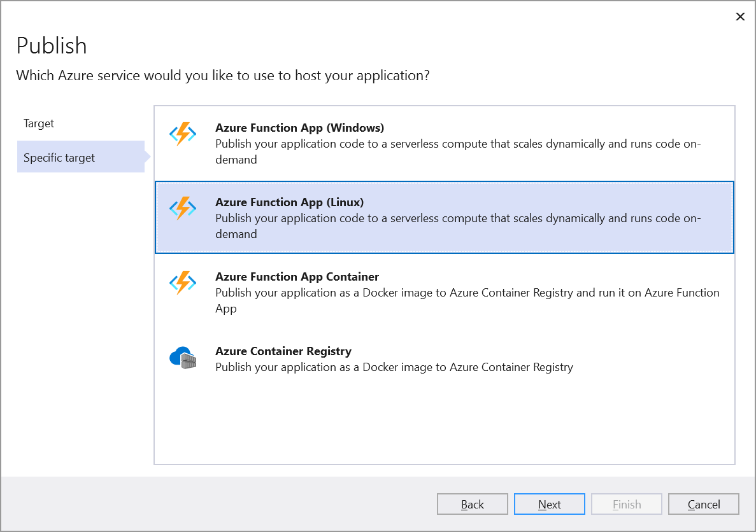The width and height of the screenshot is (756, 532).
Task: Select the Azure Function App (Linux) title
Action: click(289, 202)
